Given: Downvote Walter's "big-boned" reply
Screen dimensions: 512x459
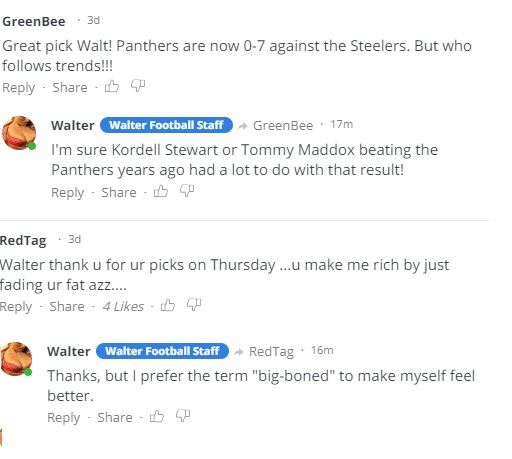Looking at the screenshot, I should click(183, 416).
